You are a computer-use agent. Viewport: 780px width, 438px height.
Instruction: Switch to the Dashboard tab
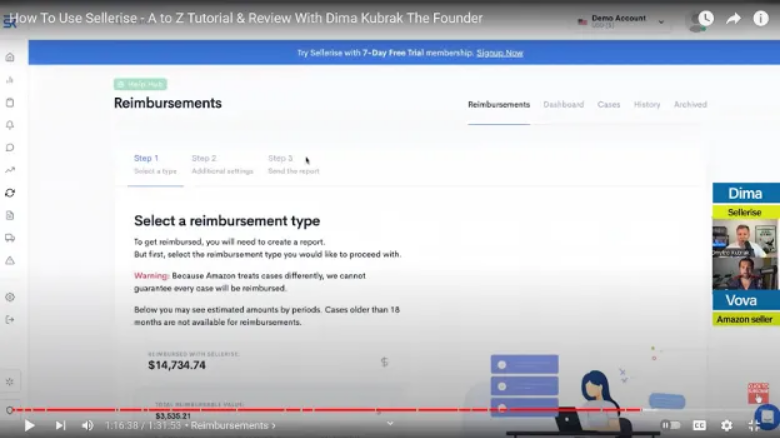click(x=564, y=105)
